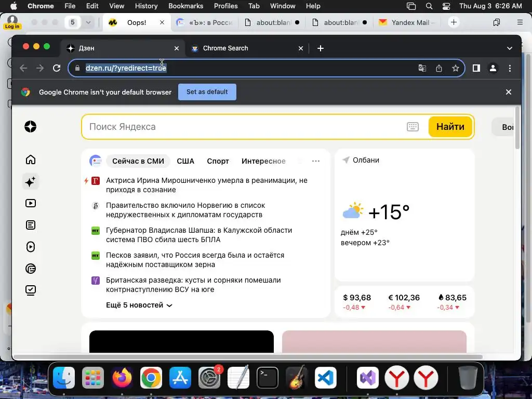Click the on-screen keyboard icon in search box

(x=413, y=127)
